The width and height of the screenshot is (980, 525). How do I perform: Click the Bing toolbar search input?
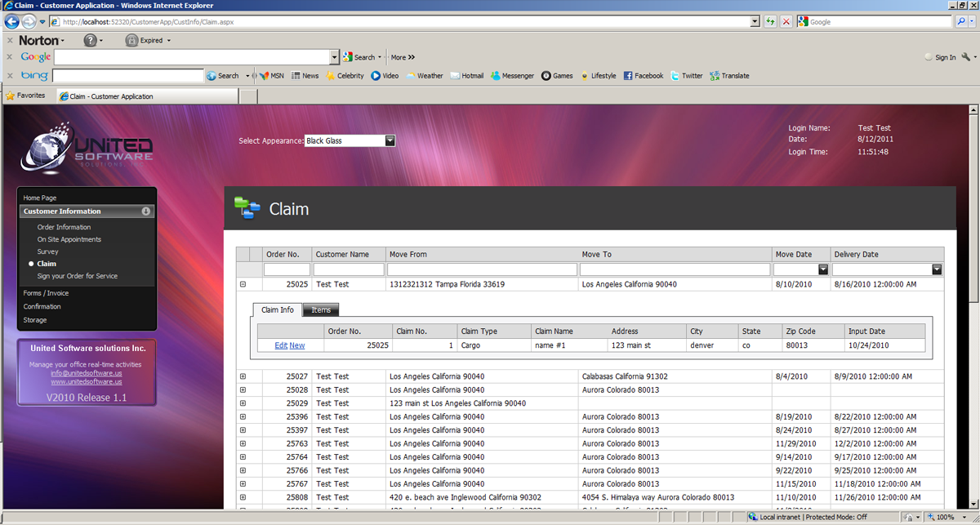[x=127, y=76]
